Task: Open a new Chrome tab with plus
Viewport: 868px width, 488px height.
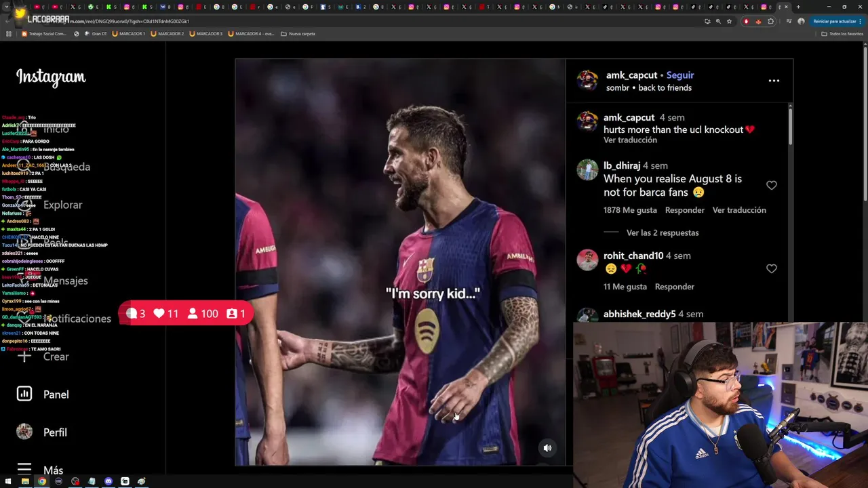Action: click(798, 7)
